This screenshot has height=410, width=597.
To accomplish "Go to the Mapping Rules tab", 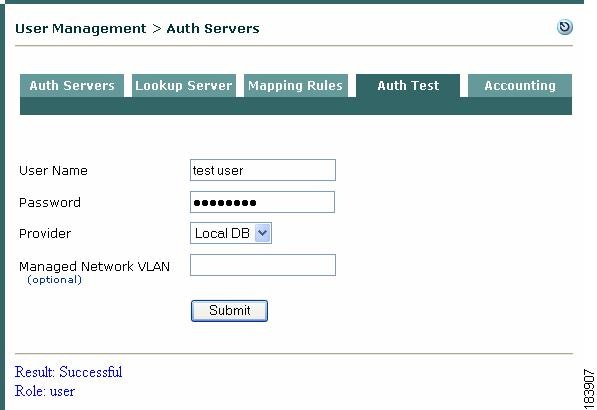I will [295, 86].
